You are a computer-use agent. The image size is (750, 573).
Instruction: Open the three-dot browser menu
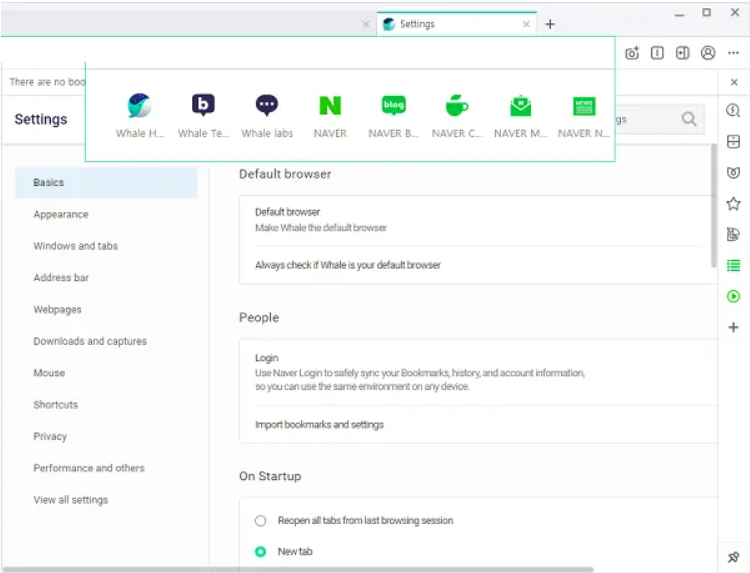click(x=733, y=53)
